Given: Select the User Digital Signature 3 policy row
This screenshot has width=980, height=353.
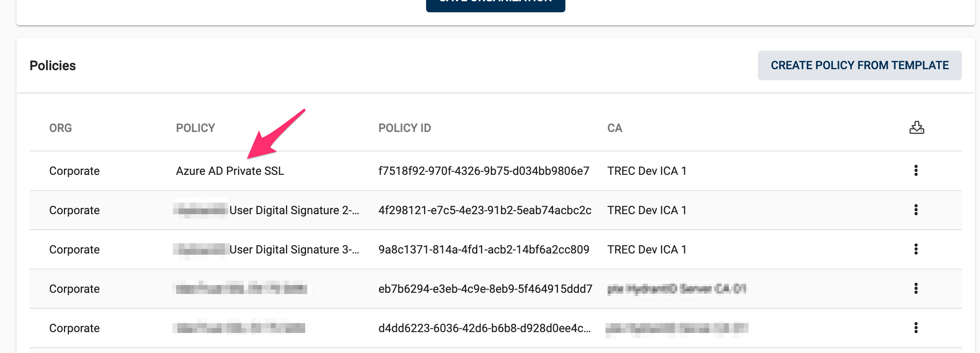Looking at the screenshot, I should (x=293, y=249).
